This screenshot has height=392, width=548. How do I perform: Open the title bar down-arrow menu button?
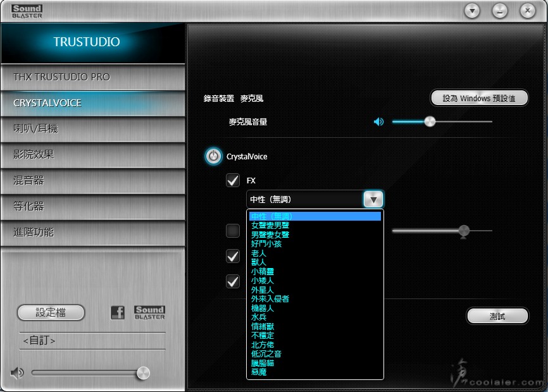tap(472, 11)
